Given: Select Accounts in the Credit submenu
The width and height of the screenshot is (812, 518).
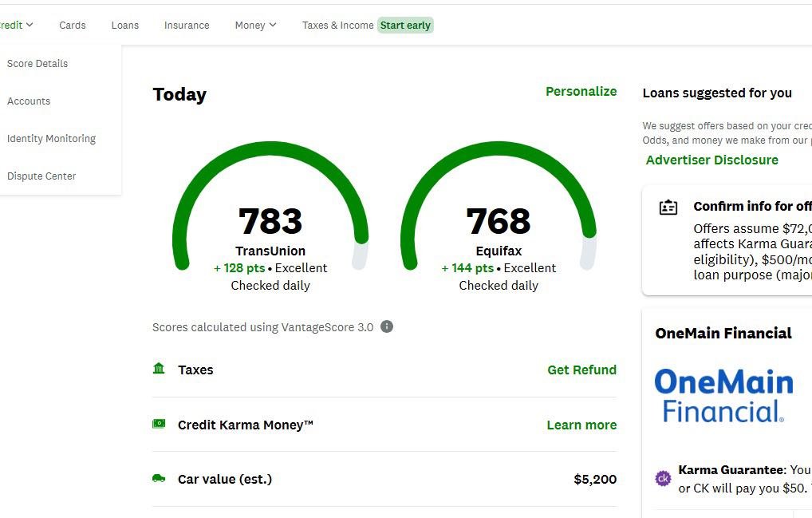Looking at the screenshot, I should 29,101.
